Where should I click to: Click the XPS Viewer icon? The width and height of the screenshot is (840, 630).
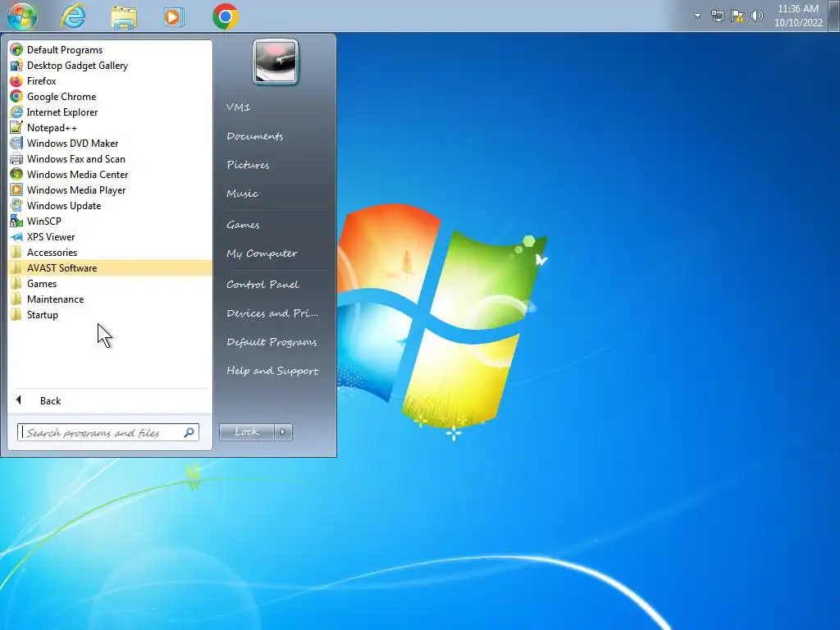[x=16, y=236]
